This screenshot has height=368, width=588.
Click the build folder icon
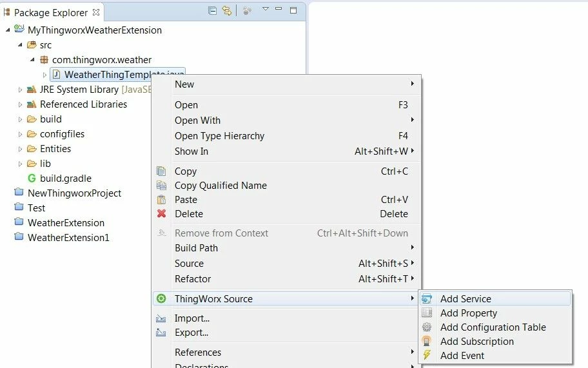click(x=32, y=119)
